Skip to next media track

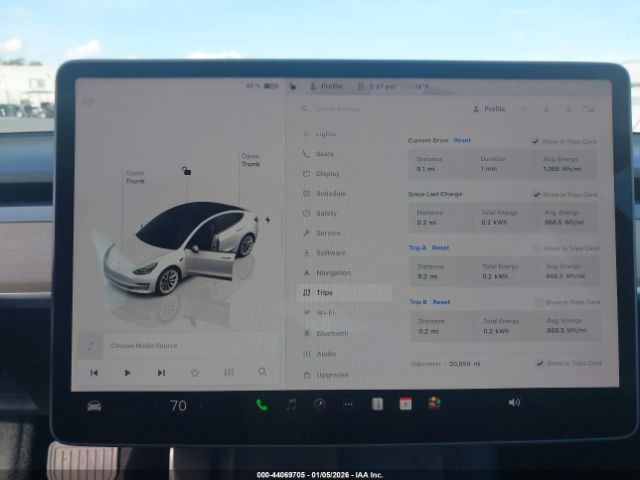pyautogui.click(x=161, y=373)
